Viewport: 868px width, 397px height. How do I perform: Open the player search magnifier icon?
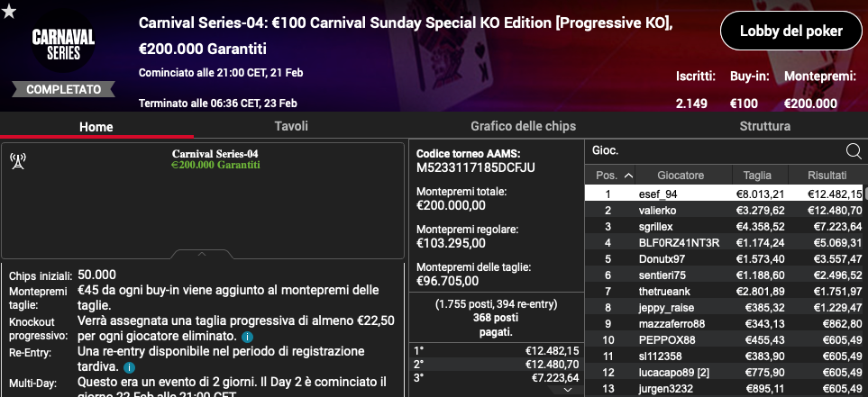854,151
